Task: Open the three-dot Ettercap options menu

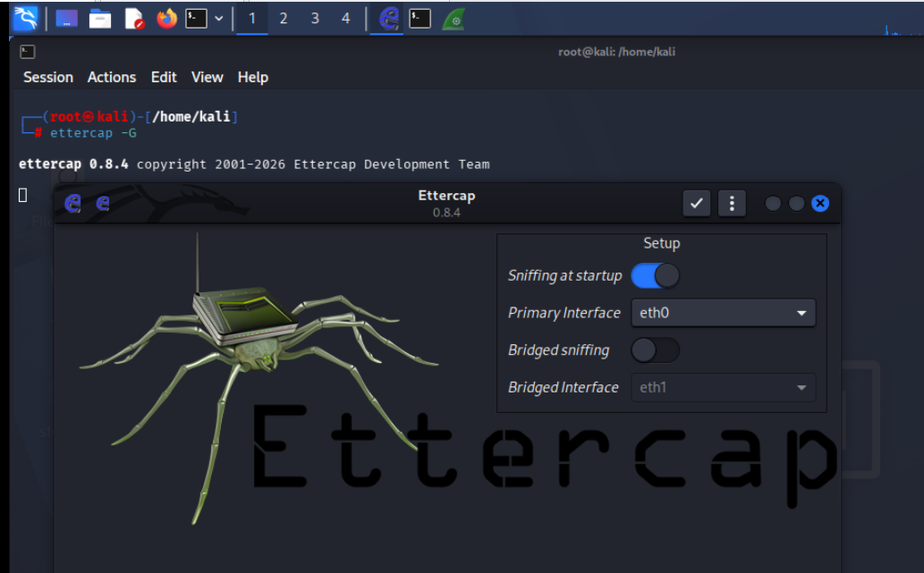Action: [732, 203]
